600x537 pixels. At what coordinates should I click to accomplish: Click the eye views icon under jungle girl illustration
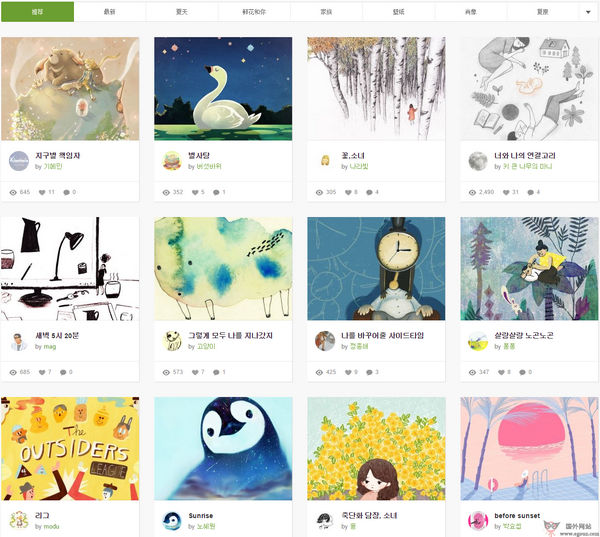point(472,372)
